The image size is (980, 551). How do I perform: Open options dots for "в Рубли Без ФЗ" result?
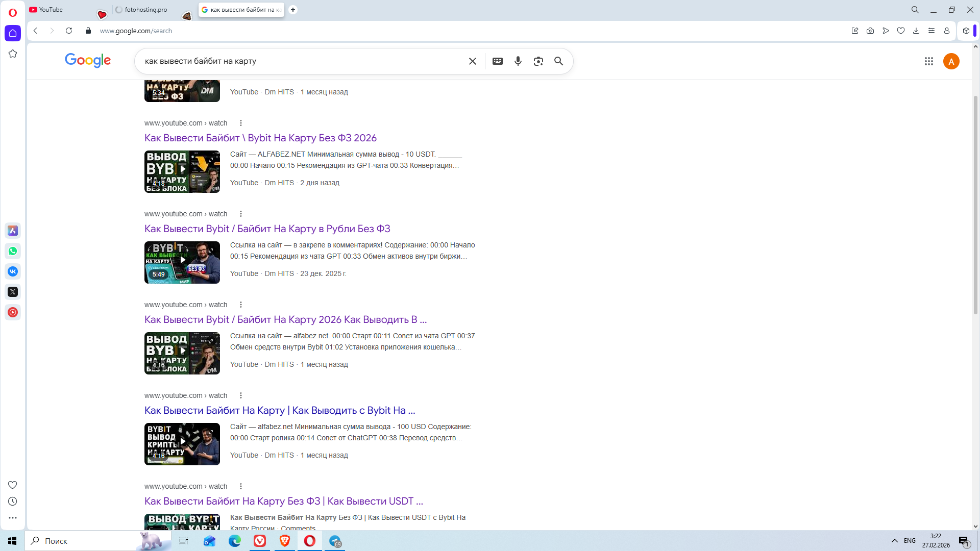click(241, 214)
